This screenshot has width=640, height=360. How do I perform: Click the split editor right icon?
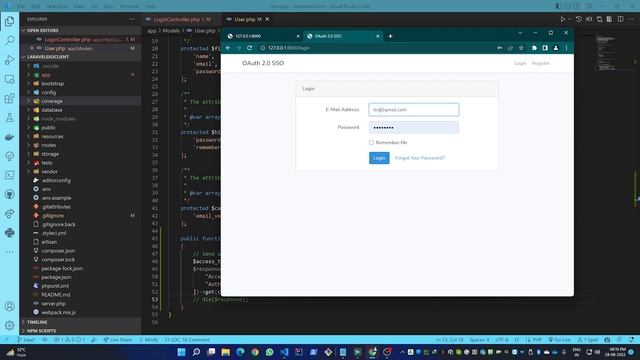tap(620, 19)
